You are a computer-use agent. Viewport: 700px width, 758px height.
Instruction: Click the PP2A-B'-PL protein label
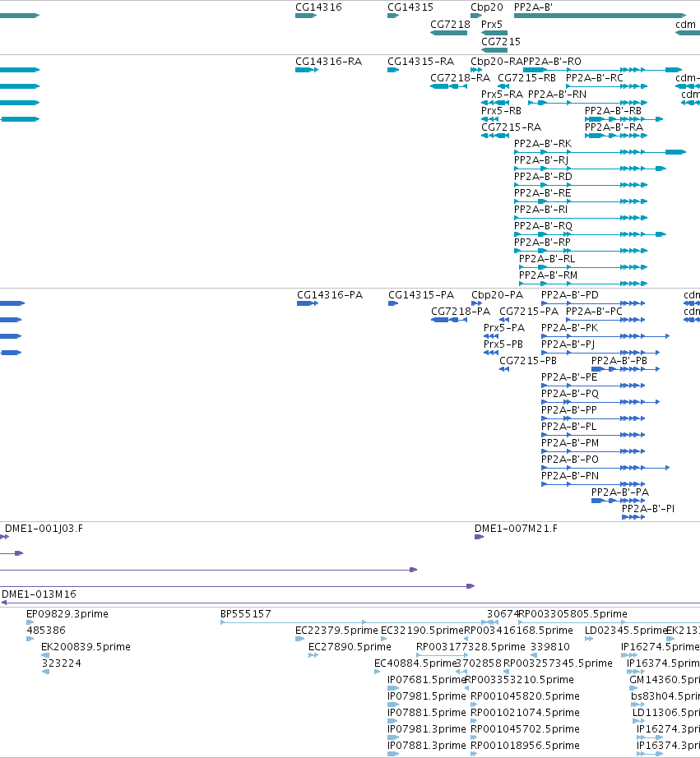click(569, 427)
